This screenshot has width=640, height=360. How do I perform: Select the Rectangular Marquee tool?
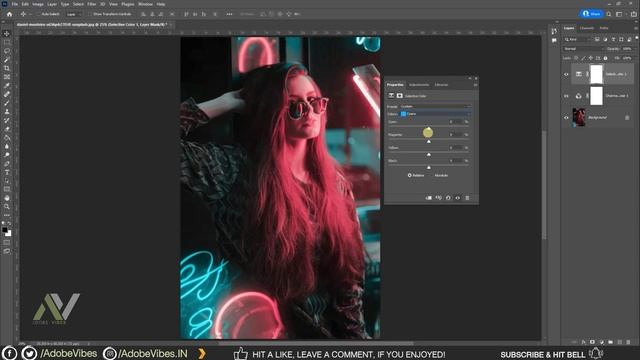coord(7,42)
